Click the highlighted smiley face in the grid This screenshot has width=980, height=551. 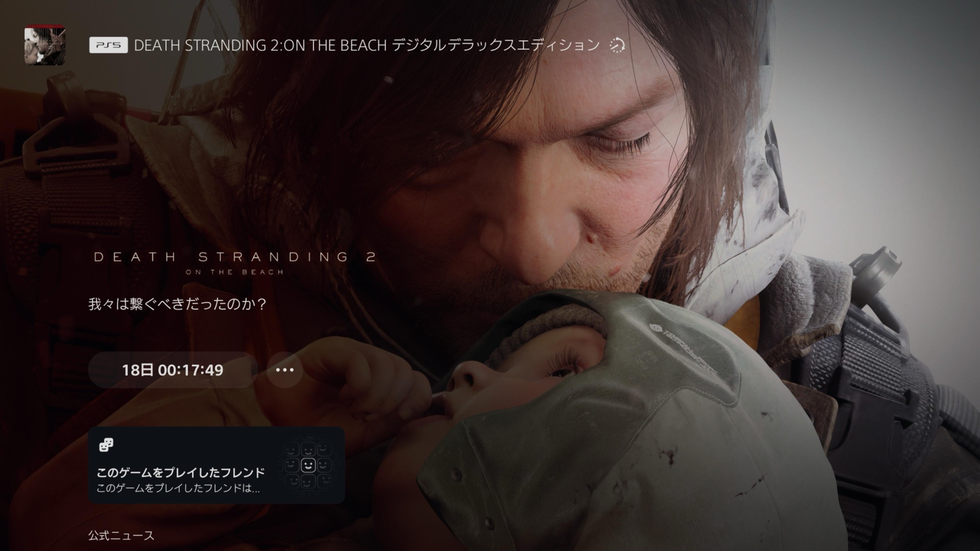(x=308, y=465)
